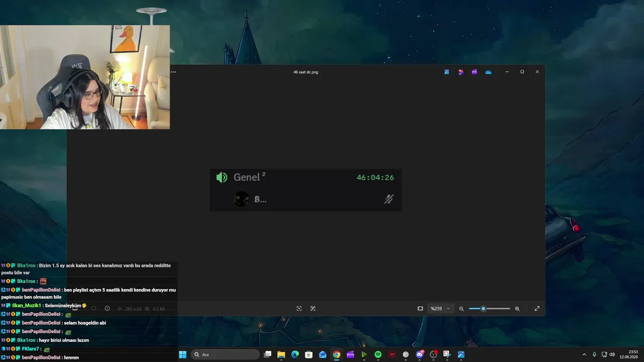Open the round dark app with red badge
This screenshot has width=644, height=362.
[x=433, y=354]
